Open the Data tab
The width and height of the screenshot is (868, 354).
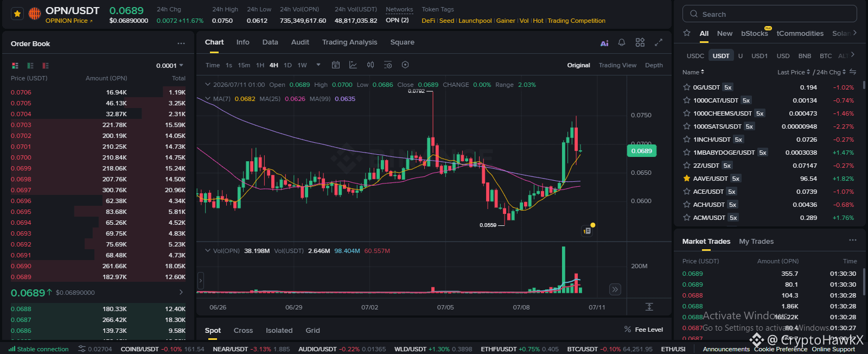[x=270, y=42]
